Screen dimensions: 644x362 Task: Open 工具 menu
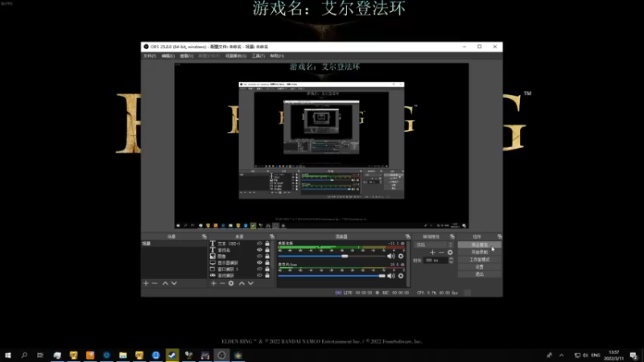click(258, 56)
